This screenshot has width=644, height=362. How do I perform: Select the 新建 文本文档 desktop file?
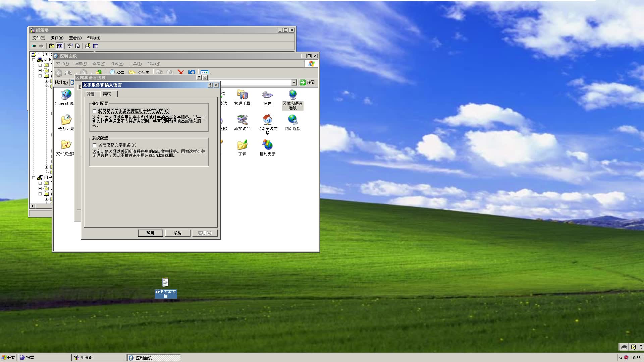coord(165,283)
